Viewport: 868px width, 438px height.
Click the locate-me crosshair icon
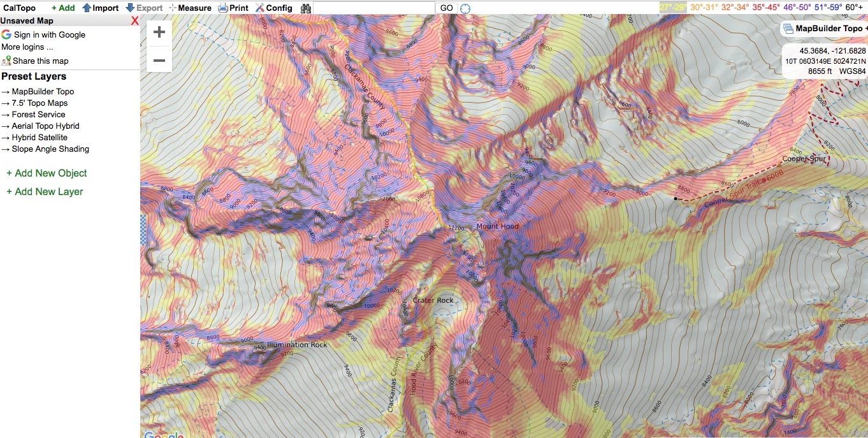point(466,9)
